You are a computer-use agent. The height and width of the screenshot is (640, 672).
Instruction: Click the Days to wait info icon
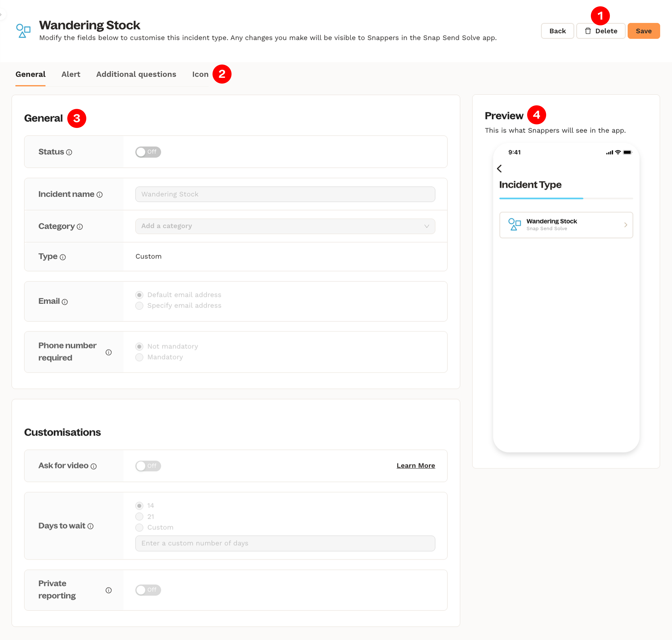click(90, 526)
